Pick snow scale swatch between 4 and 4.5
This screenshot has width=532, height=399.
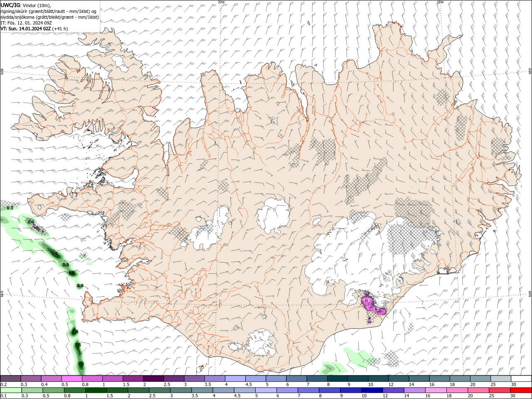point(235,378)
